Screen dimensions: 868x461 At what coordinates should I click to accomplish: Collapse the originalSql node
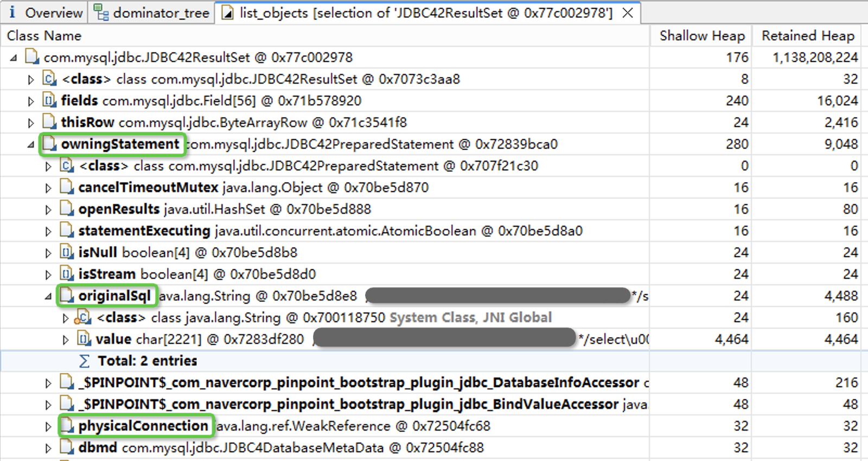coord(48,297)
